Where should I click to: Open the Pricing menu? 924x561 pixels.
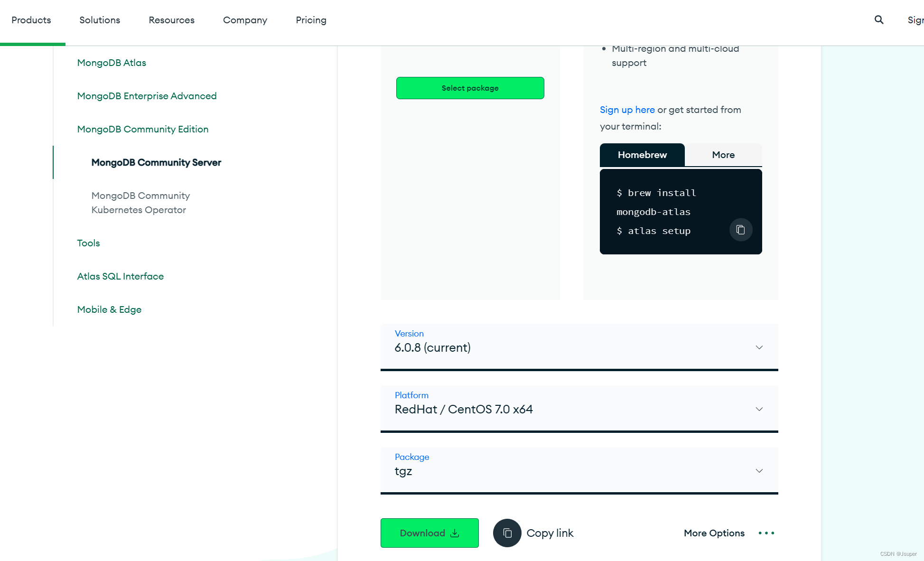coord(311,20)
